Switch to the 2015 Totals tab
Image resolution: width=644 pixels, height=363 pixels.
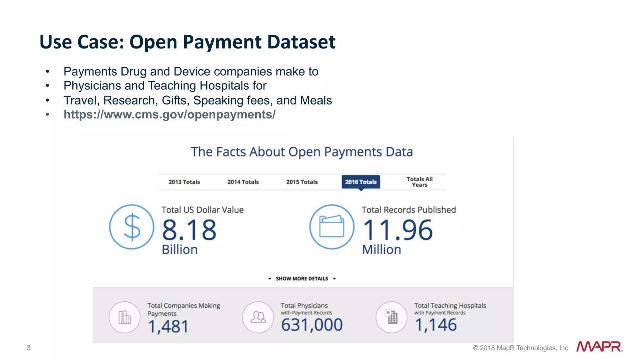302,182
